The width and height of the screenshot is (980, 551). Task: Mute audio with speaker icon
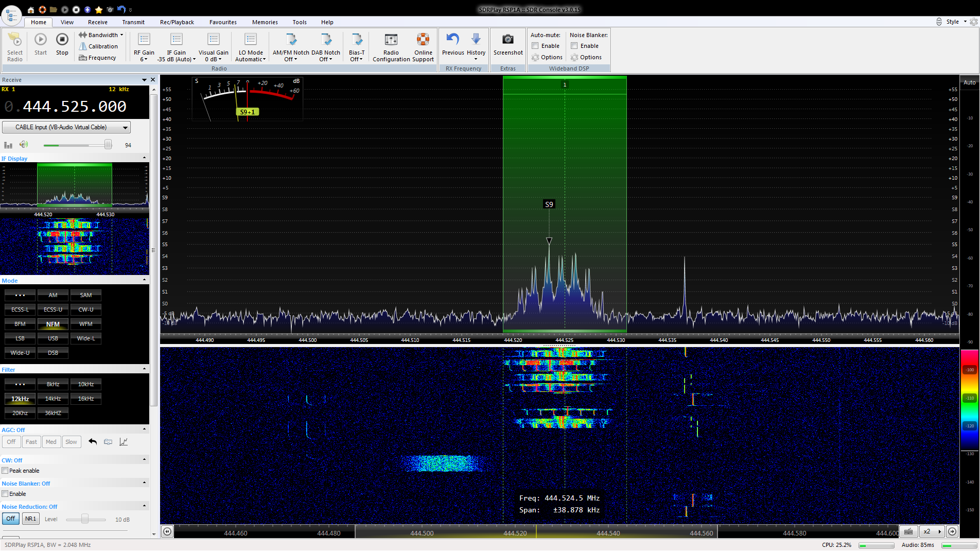tap(24, 145)
